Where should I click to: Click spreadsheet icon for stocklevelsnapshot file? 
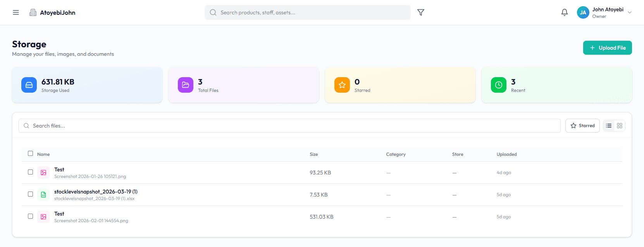click(x=43, y=195)
